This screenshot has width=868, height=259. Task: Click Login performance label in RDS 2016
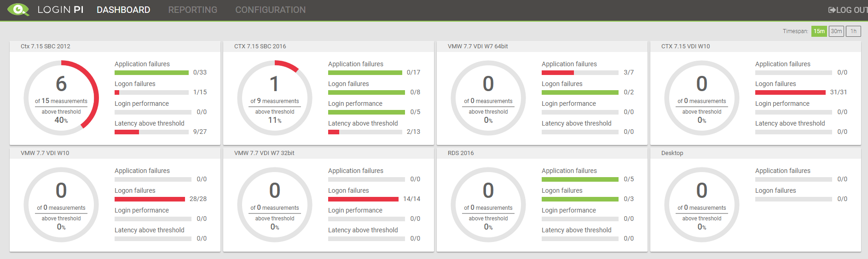pyautogui.click(x=569, y=210)
